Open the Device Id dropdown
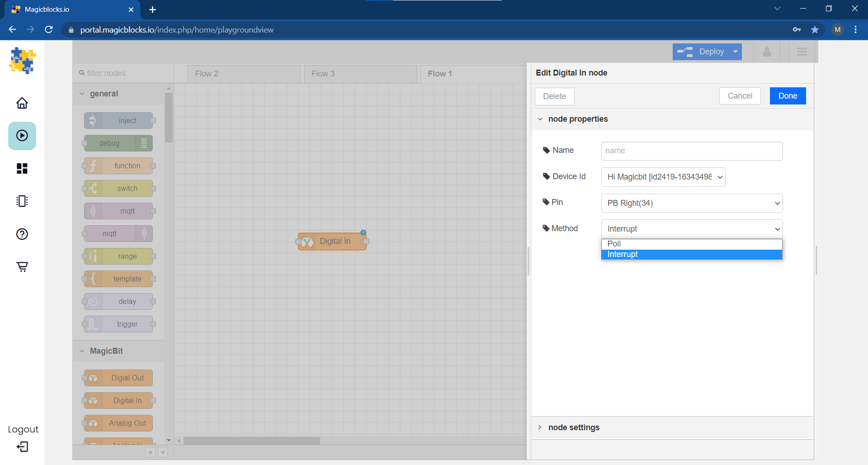868x465 pixels. pyautogui.click(x=662, y=177)
